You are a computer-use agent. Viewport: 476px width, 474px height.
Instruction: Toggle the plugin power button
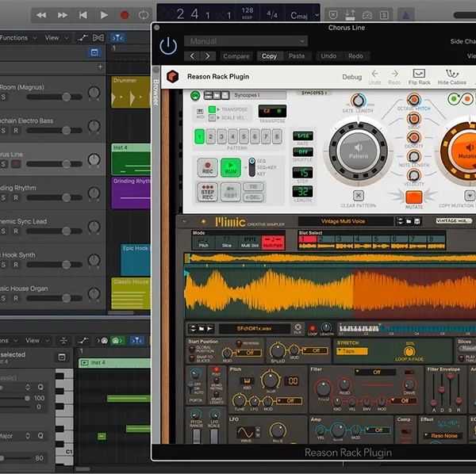pyautogui.click(x=168, y=47)
